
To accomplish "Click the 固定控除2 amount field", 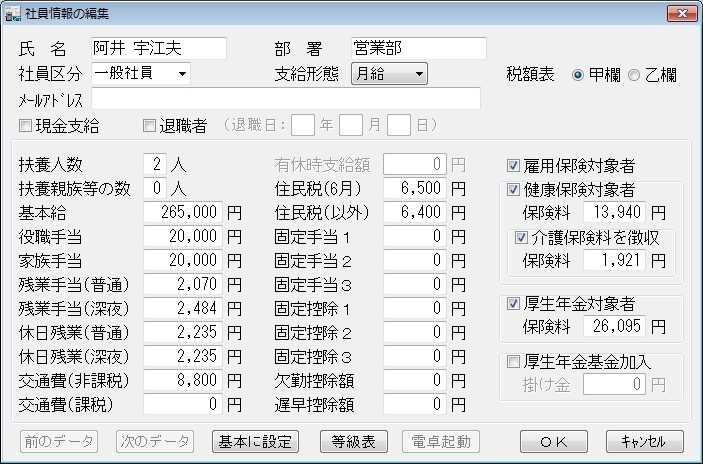I will (415, 332).
